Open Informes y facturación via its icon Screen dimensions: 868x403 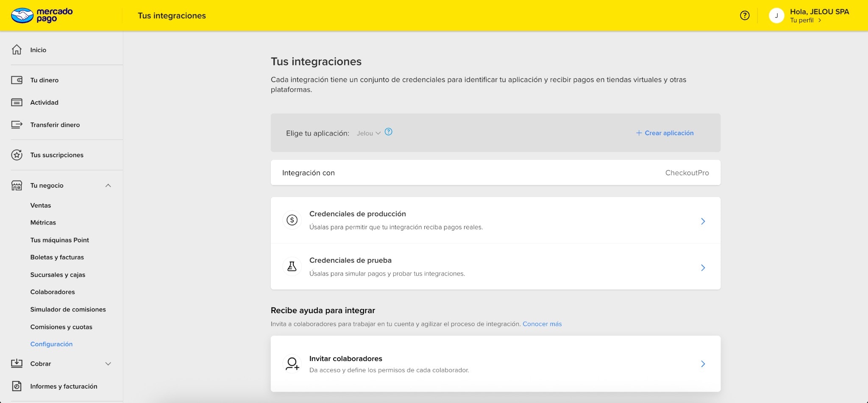[16, 386]
